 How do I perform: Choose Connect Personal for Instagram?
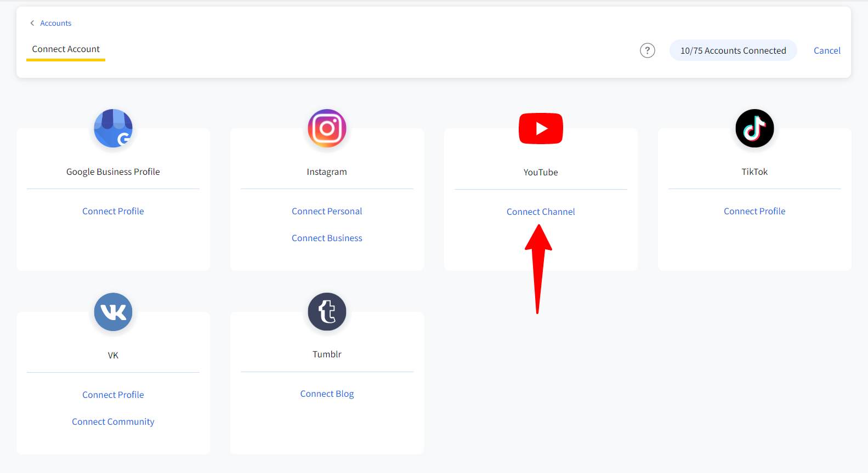(x=327, y=211)
